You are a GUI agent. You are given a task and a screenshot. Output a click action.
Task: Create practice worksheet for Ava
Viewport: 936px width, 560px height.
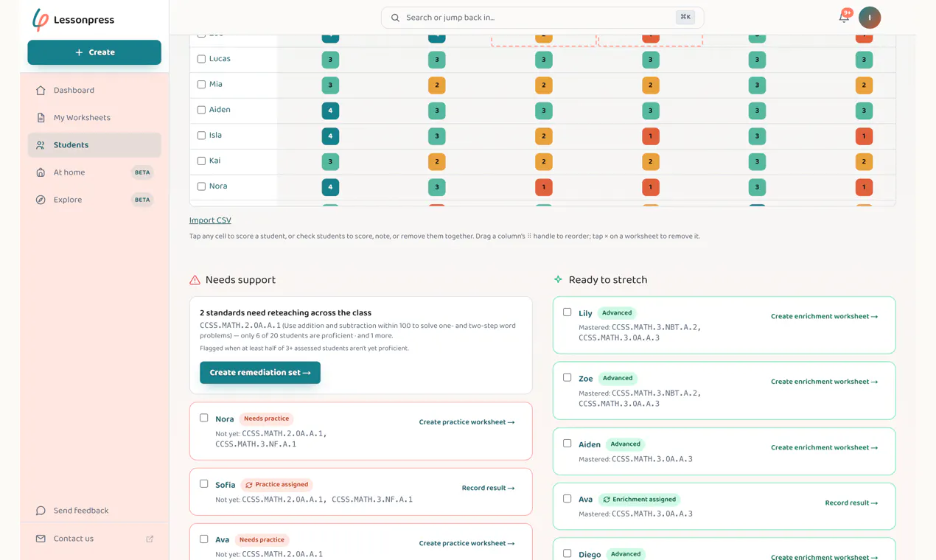[467, 543]
